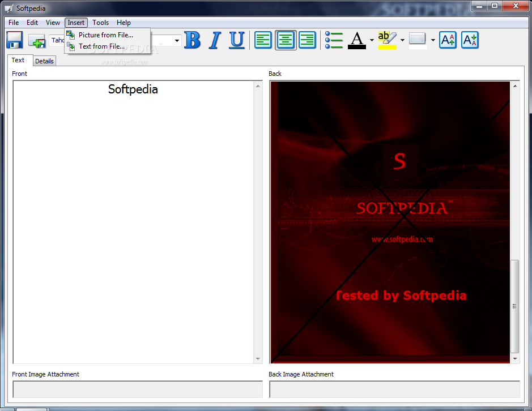Click the Back pane scroll up arrow
Image resolution: width=532 pixels, height=411 pixels.
(515, 86)
